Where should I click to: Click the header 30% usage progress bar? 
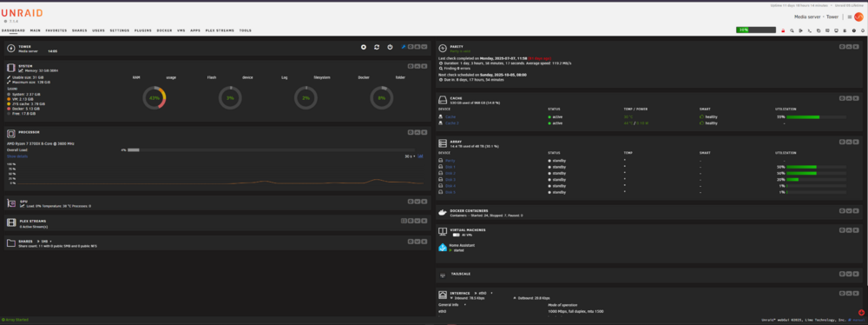pos(756,30)
